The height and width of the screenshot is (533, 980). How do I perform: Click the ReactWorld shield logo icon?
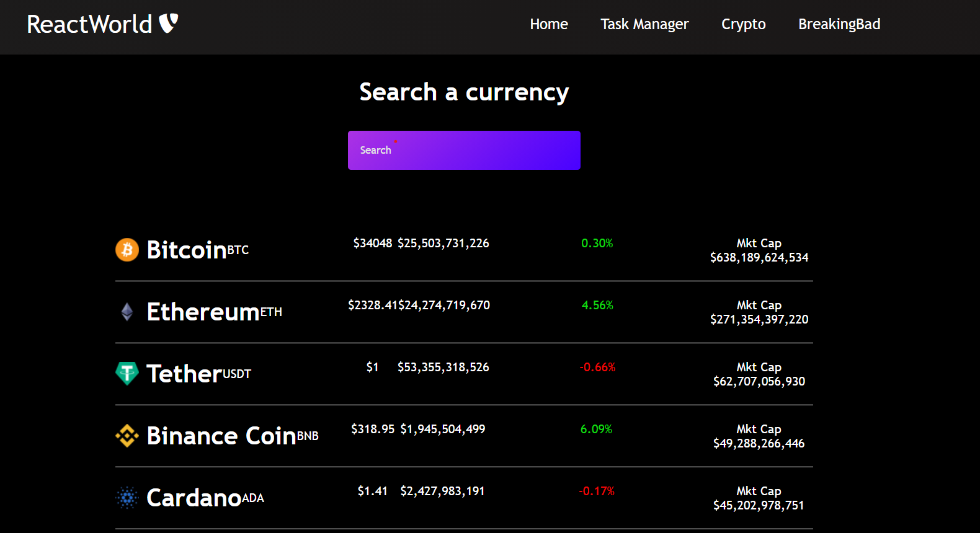pos(169,24)
